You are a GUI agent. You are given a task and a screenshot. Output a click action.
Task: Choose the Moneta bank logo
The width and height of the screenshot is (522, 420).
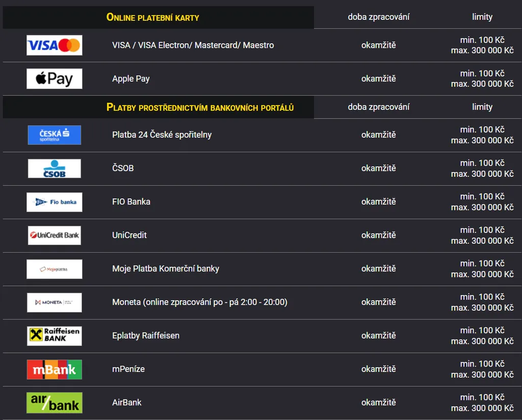point(54,302)
